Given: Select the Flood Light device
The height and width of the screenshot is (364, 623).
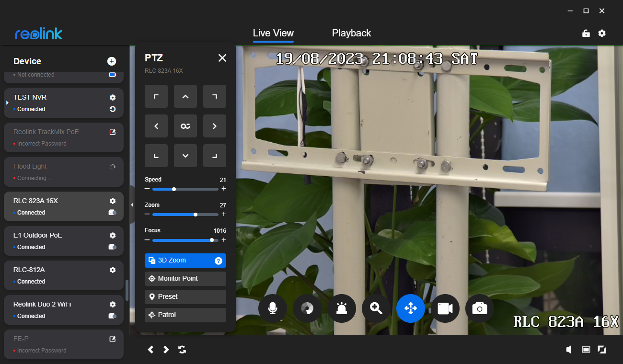Looking at the screenshot, I should (64, 172).
